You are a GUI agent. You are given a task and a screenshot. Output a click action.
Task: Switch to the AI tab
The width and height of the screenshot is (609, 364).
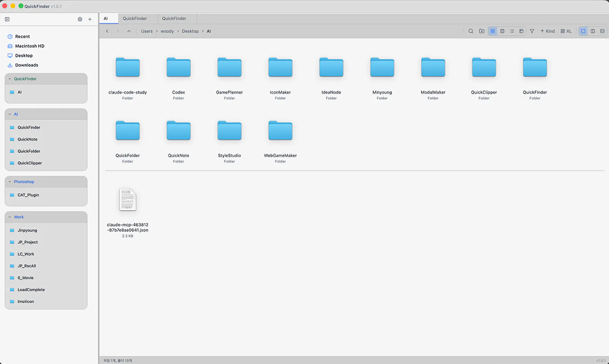(109, 18)
